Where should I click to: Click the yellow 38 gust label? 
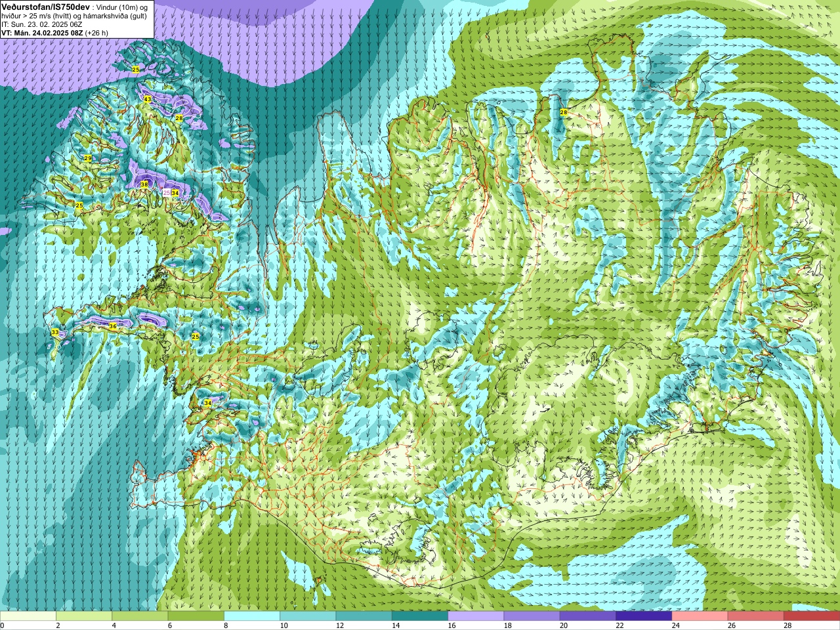144,184
